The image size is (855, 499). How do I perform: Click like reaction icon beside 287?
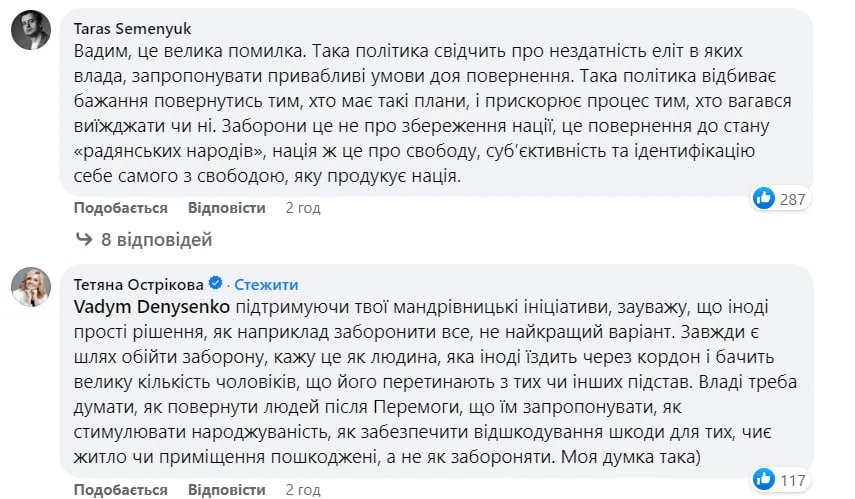pos(765,199)
